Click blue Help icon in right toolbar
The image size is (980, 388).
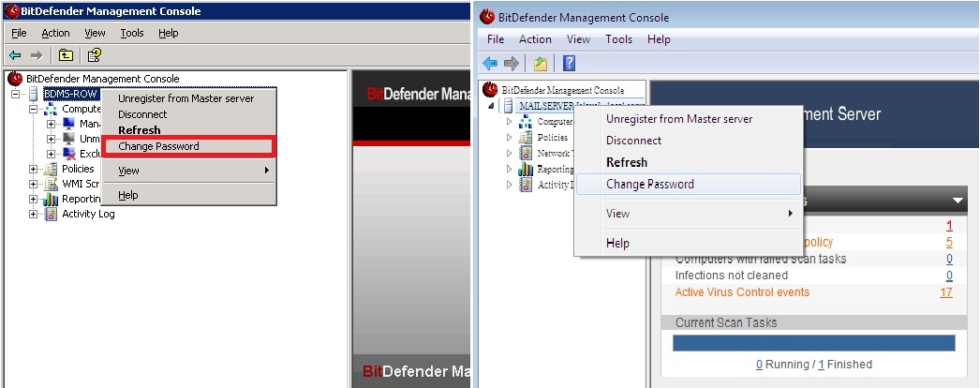569,63
